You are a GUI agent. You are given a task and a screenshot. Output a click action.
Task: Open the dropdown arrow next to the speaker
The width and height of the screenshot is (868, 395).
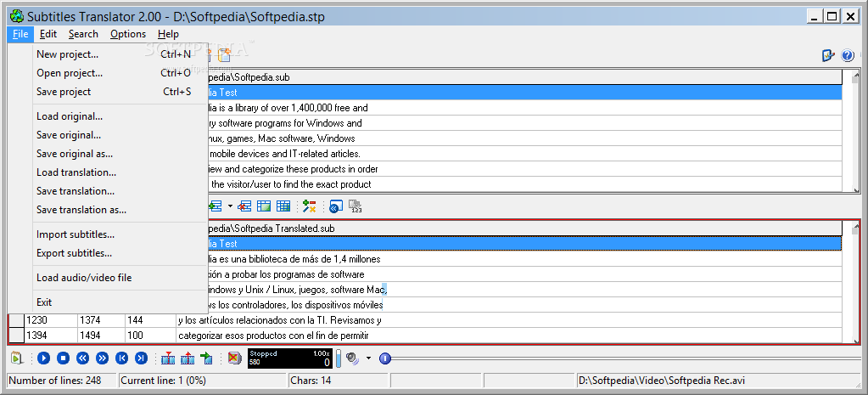(369, 358)
